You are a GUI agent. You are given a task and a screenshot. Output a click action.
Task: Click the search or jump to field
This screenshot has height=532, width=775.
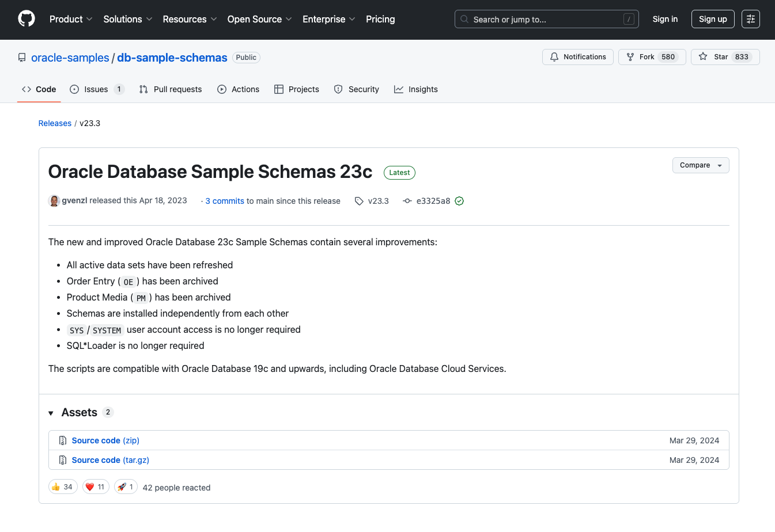pos(546,19)
